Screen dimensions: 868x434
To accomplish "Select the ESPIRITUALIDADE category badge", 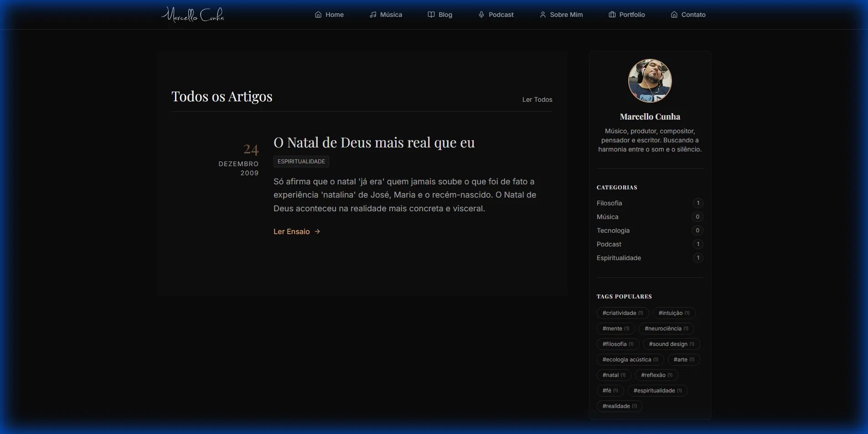I will coord(301,162).
